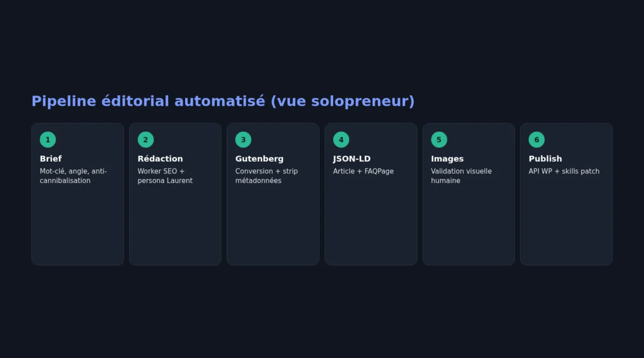The width and height of the screenshot is (644, 358).
Task: Click the 'Mot-clé, angle, anti-cannibalisation' description
Action: [x=74, y=176]
